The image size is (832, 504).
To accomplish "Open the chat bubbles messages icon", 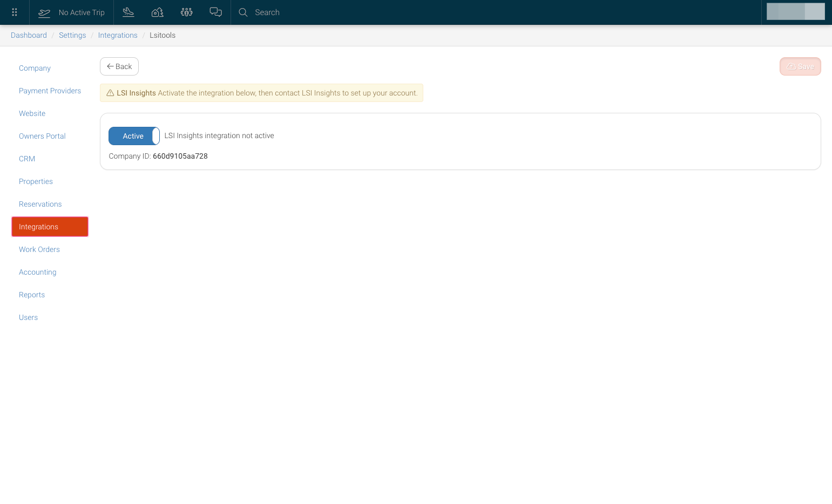I will 216,12.
